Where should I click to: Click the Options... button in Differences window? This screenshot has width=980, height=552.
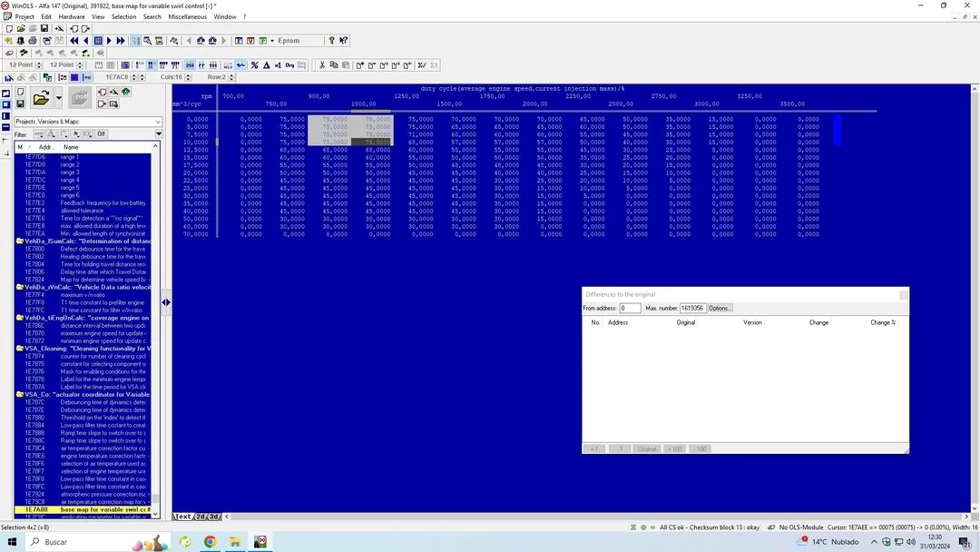coord(720,308)
